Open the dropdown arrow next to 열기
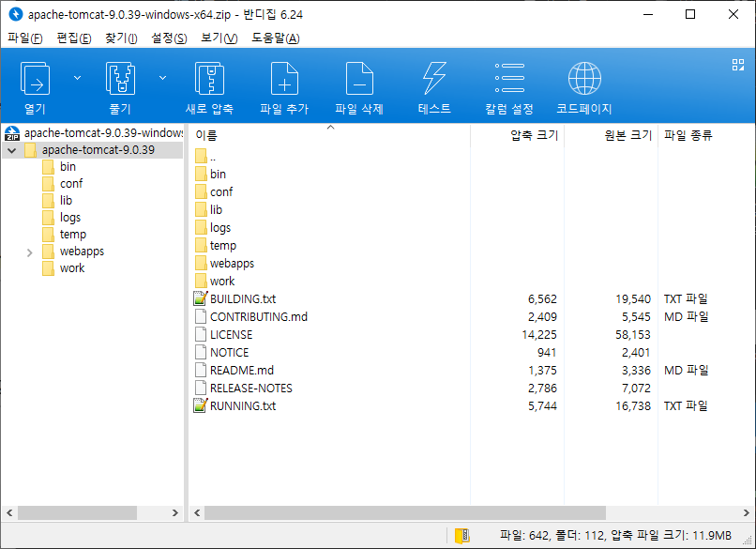The height and width of the screenshot is (549, 756). click(x=77, y=78)
